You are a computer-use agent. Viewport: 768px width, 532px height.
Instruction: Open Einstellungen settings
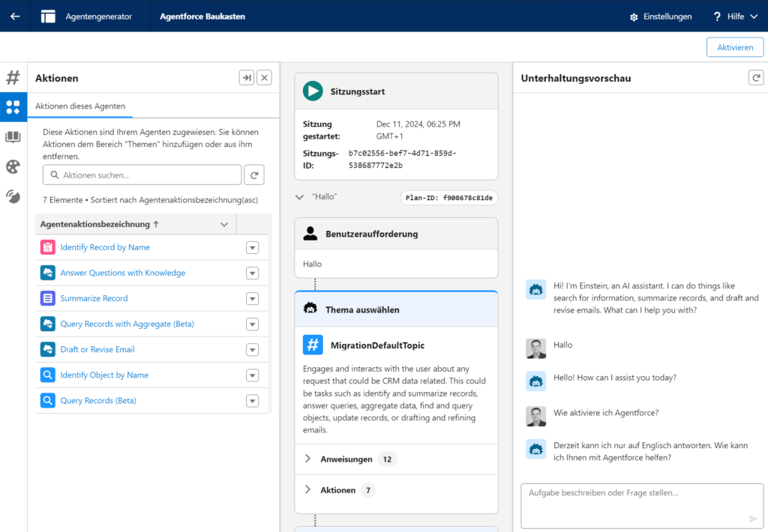(660, 16)
